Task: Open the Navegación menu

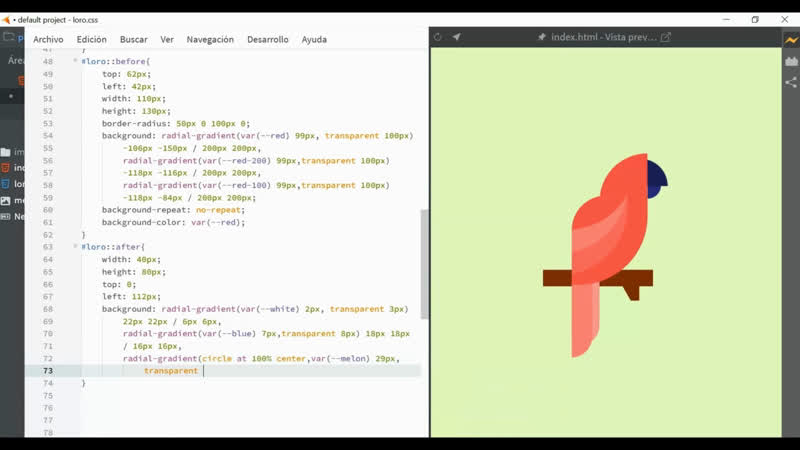Action: coord(210,39)
